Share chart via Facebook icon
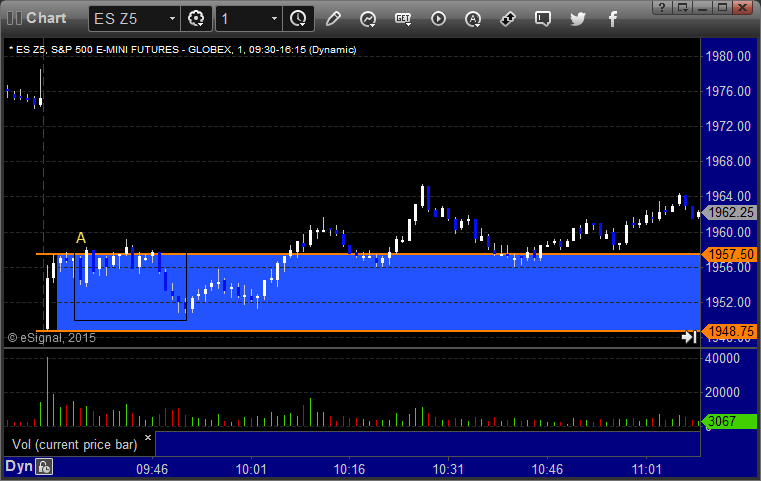The width and height of the screenshot is (761, 481). (x=613, y=19)
